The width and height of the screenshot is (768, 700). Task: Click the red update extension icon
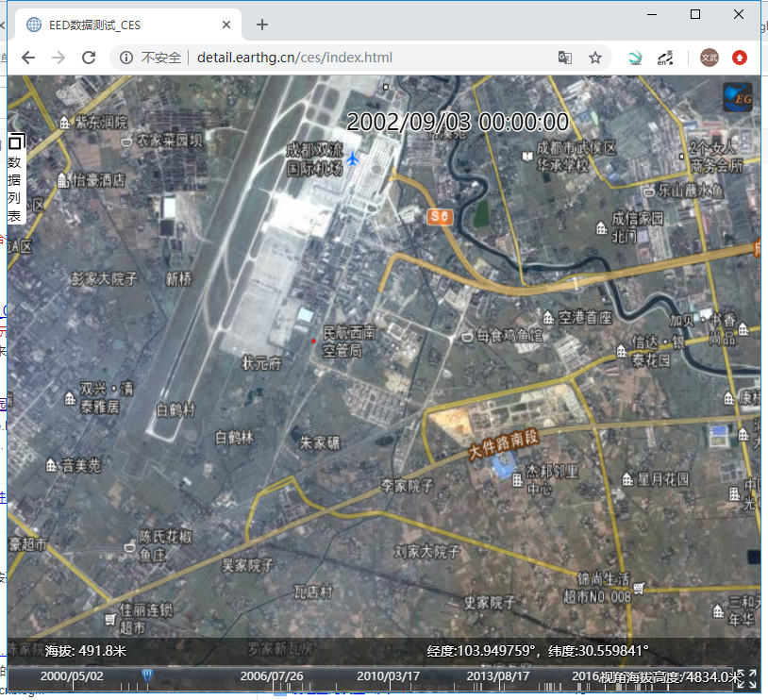point(740,58)
